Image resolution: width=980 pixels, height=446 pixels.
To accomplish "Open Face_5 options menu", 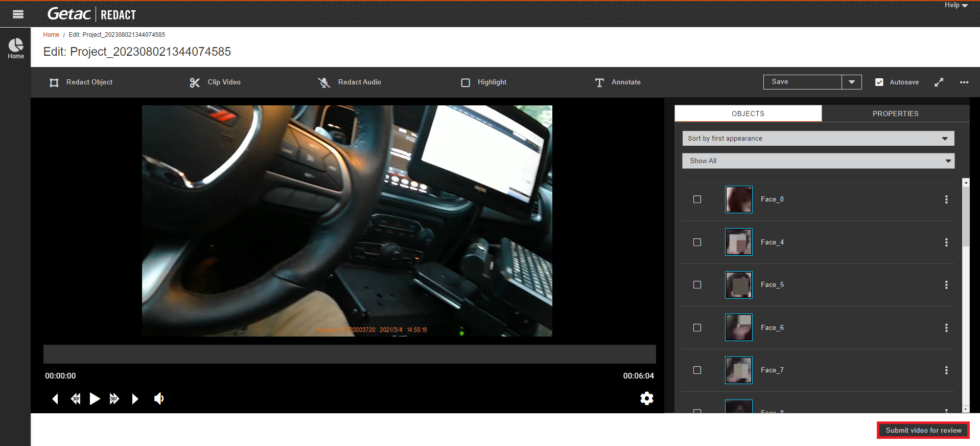I will pyautogui.click(x=946, y=285).
